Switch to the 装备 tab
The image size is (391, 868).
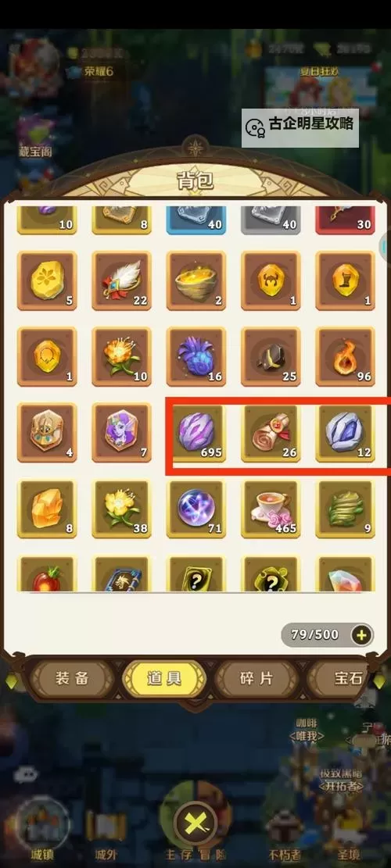pos(73,678)
